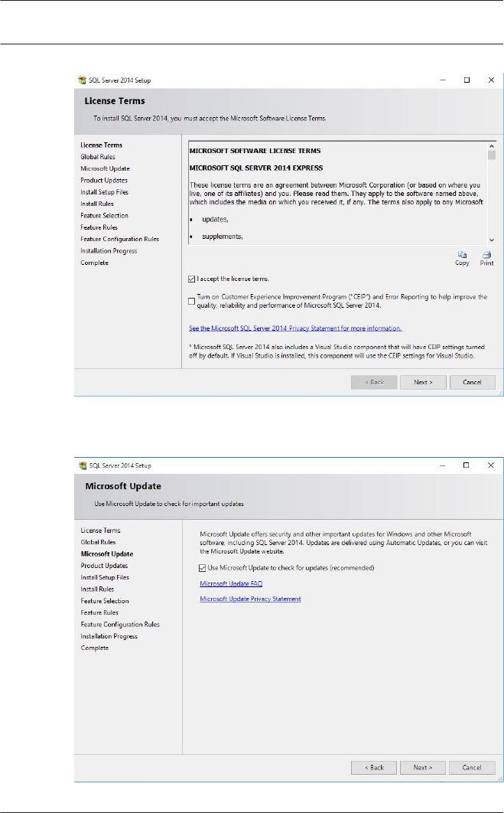Select 'Installation Progress' in Microsoft Update window sidebar
The image size is (504, 813).
tap(109, 636)
